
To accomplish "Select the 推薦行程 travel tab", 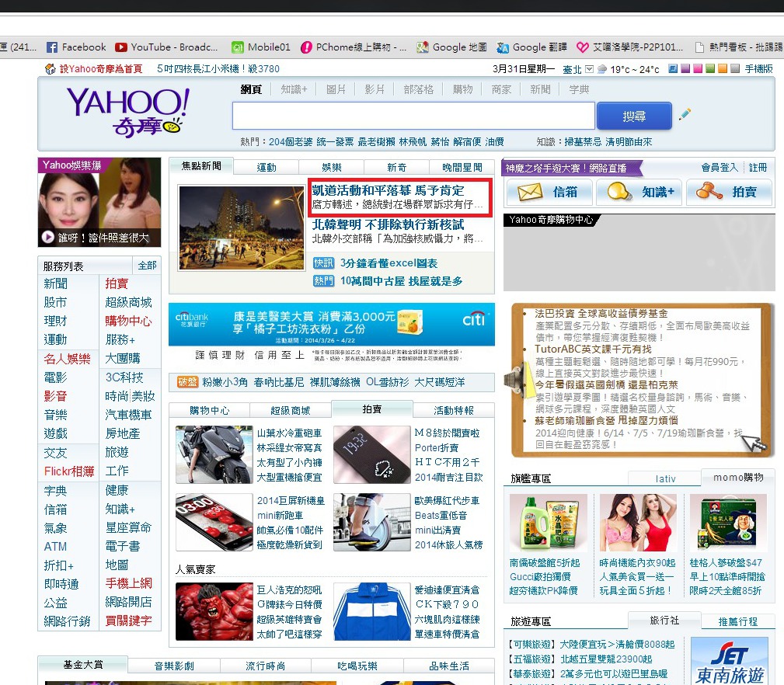I will 738,621.
